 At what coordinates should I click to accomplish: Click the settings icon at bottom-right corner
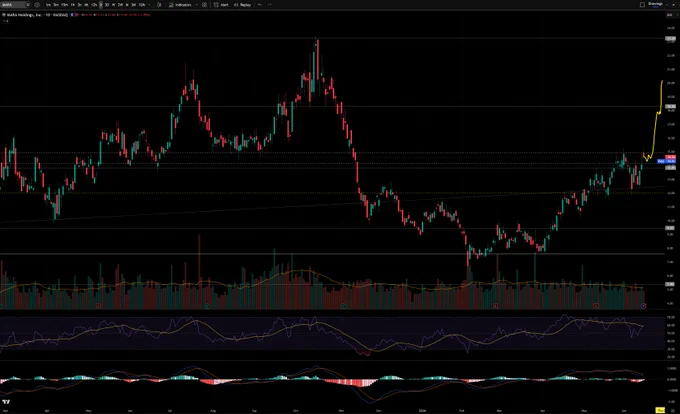(x=673, y=410)
